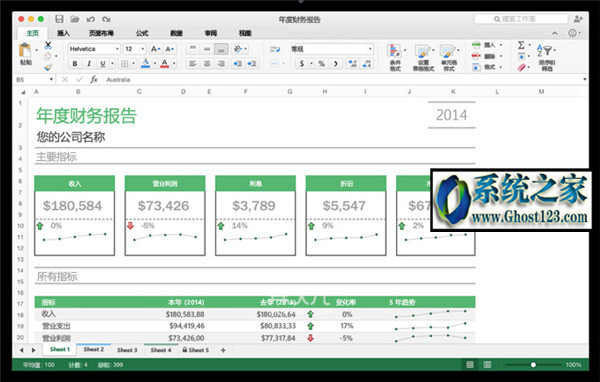Toggle Bold formatting
Viewport: 600px width, 382px height.
point(75,64)
